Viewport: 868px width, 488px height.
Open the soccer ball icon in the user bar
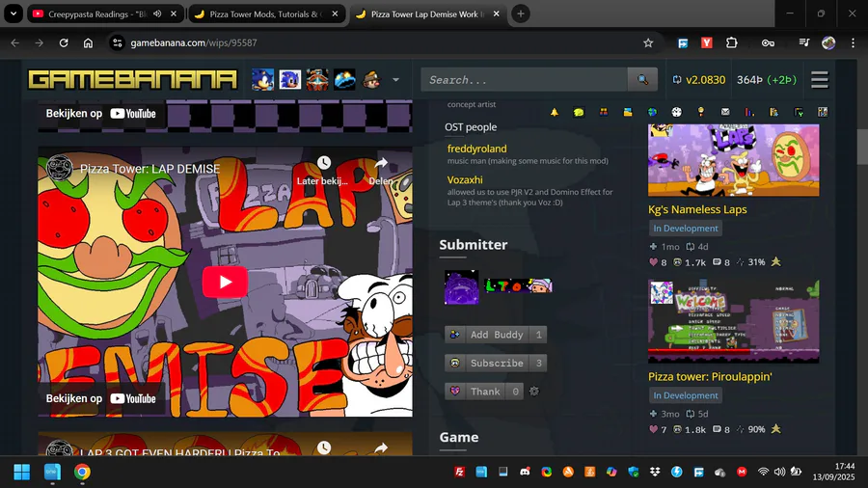676,112
